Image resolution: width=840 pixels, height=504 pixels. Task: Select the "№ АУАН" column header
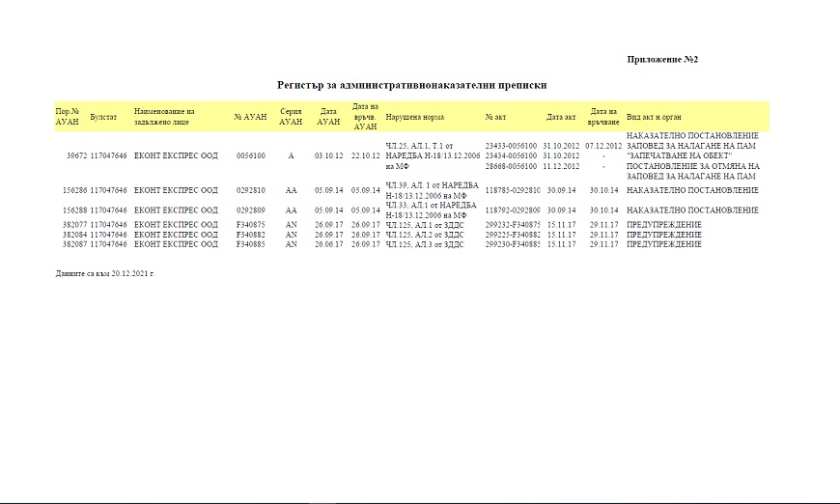tap(250, 117)
